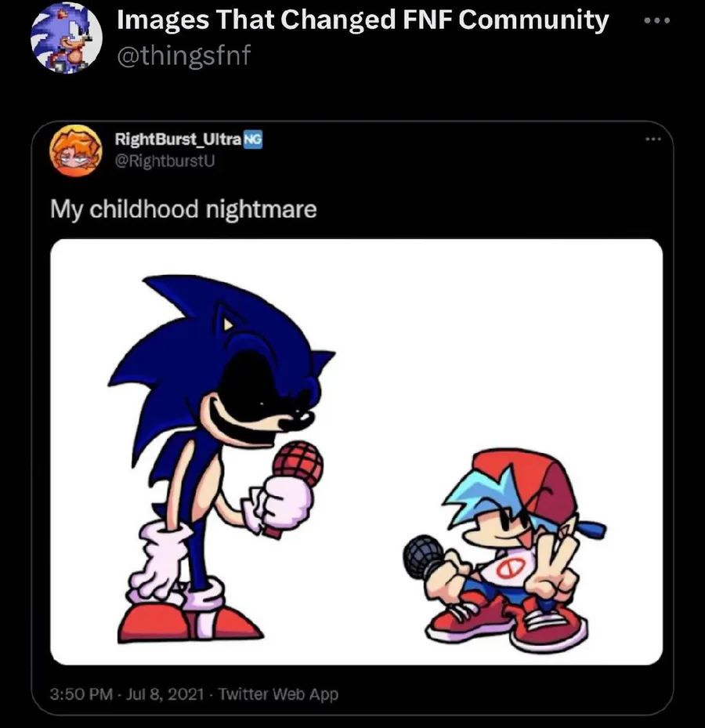Screen dimensions: 705x728
Task: Click Sonic.exe's red shoes
Action: coord(188,623)
